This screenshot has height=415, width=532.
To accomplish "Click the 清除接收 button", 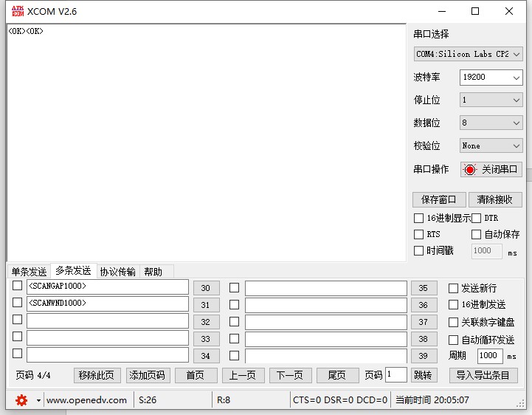I will point(494,199).
